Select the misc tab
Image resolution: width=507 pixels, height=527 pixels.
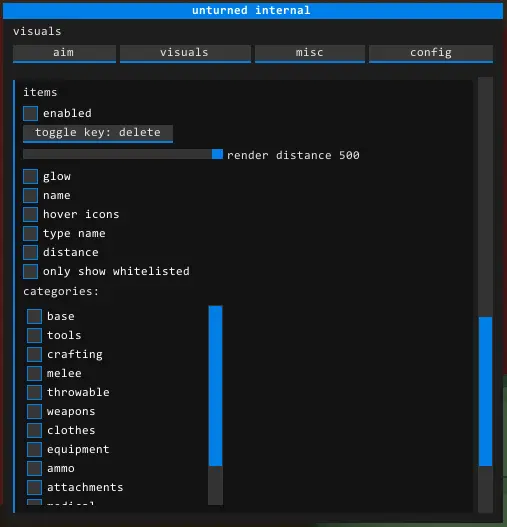pos(310,53)
